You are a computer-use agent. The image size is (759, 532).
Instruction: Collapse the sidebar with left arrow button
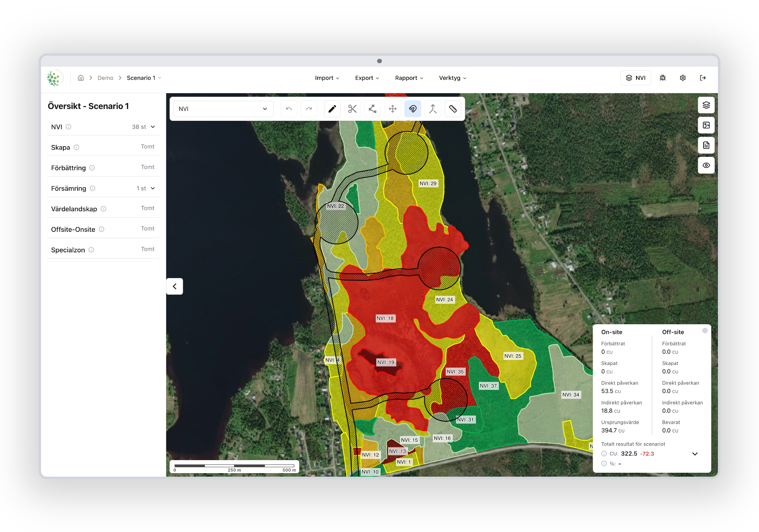[x=175, y=286]
